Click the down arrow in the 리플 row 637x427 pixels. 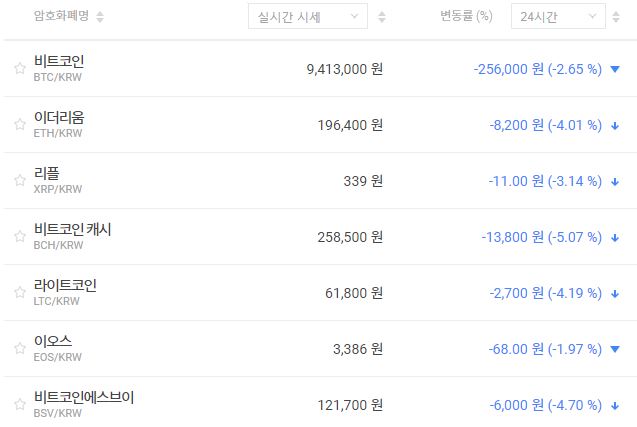615,182
